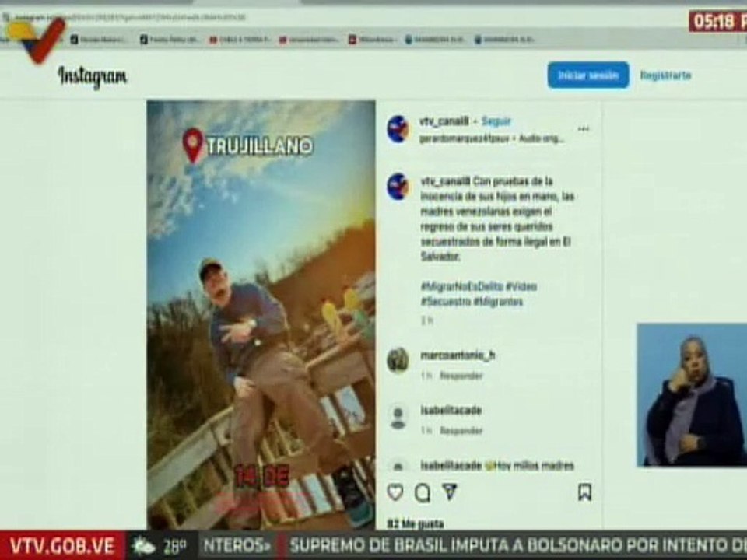Image resolution: width=747 pixels, height=560 pixels.
Task: Open the #MigrarNoEsDelito hashtag
Action: point(461,287)
